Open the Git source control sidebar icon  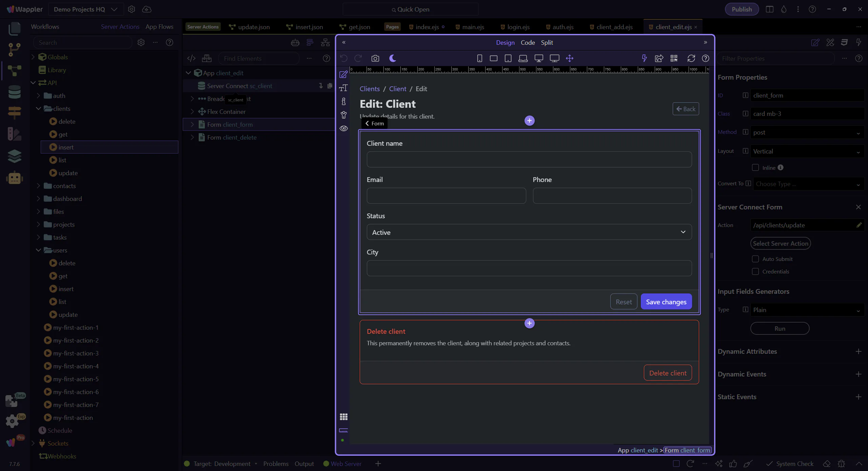(14, 49)
